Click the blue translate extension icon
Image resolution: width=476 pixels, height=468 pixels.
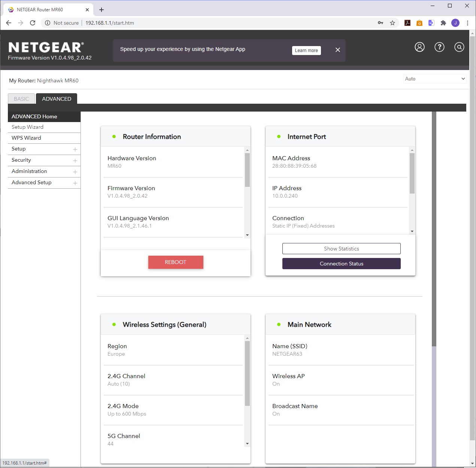(x=431, y=23)
